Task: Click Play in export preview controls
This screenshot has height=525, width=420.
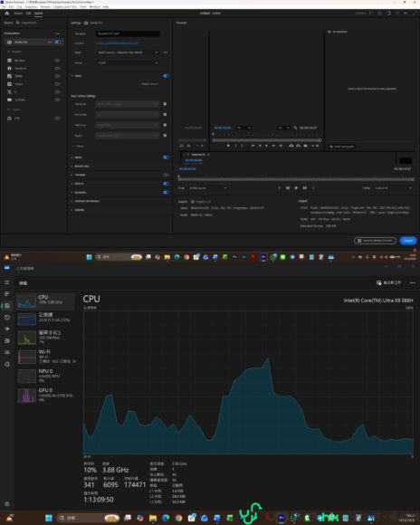Action: click(296, 188)
